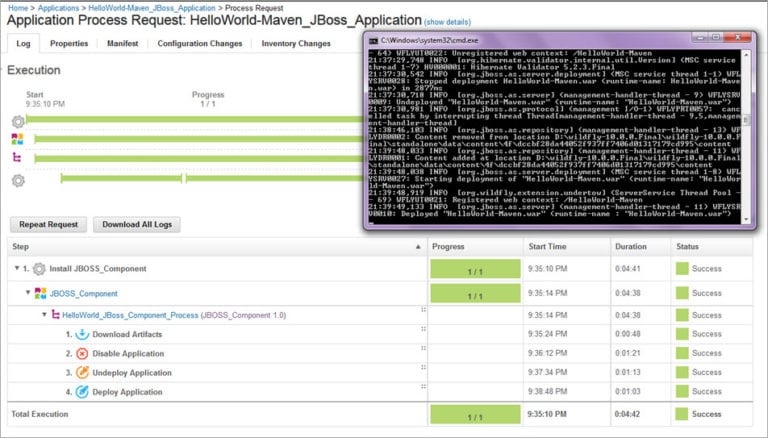Collapse the HelloWorld_JBoss_Component_Process row
The width and height of the screenshot is (768, 438).
click(x=44, y=315)
